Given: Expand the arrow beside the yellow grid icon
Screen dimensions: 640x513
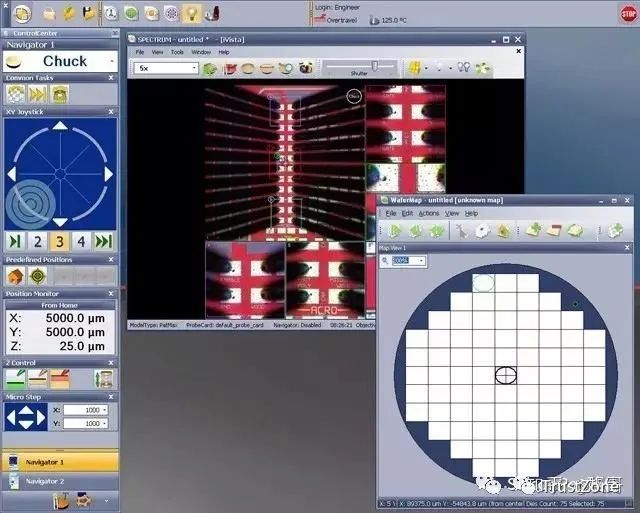Looking at the screenshot, I should (426, 68).
